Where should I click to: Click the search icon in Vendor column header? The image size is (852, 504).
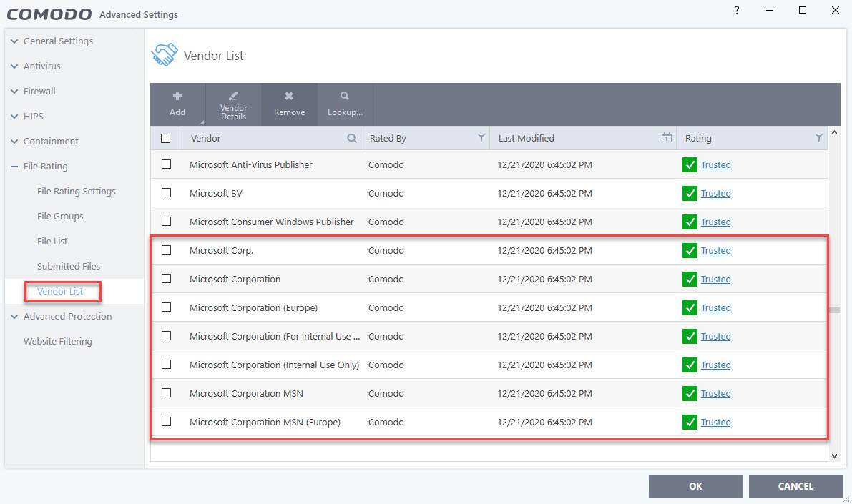[351, 138]
